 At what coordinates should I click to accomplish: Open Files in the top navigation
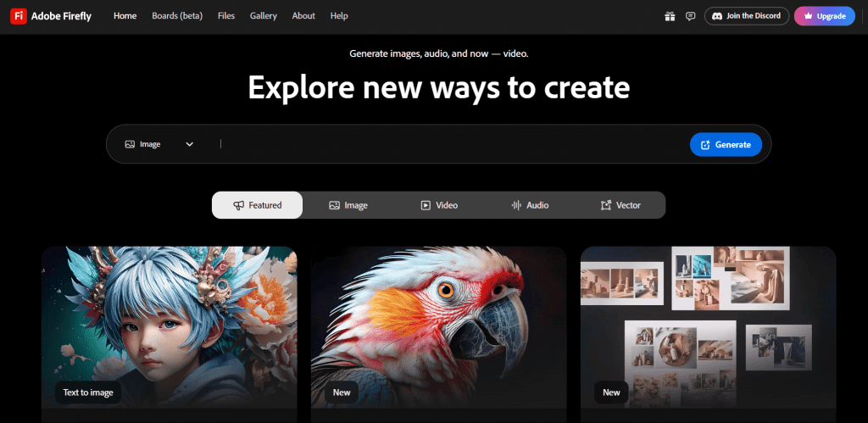point(226,16)
